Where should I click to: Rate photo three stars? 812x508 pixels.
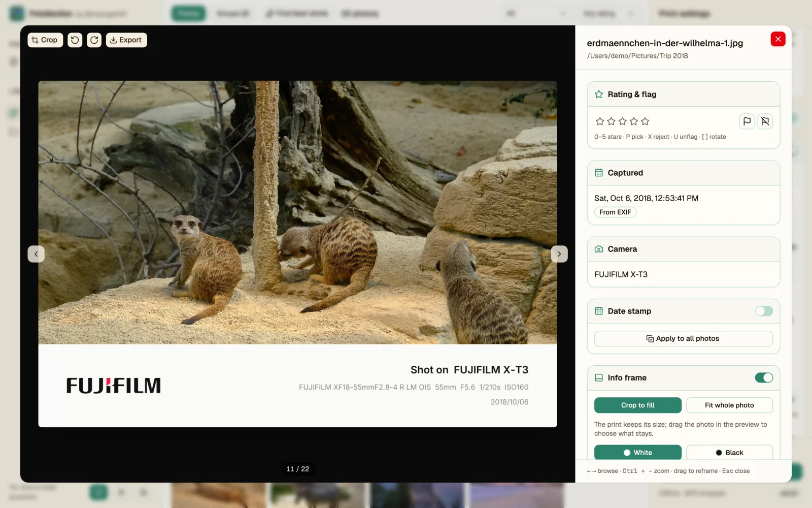tap(623, 121)
